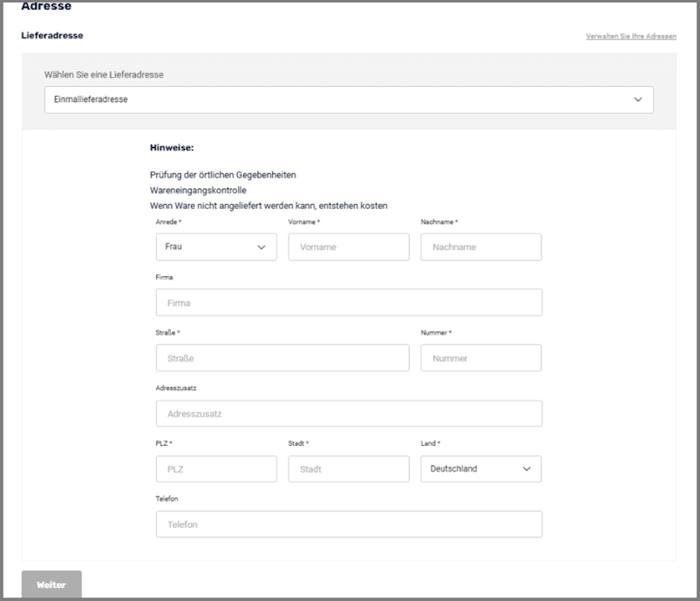The width and height of the screenshot is (700, 601).
Task: Open the Anrede salutation dropdown
Action: pyautogui.click(x=215, y=247)
